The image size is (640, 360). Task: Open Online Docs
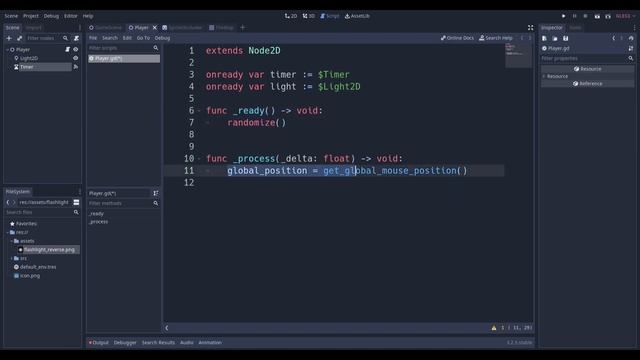457,38
